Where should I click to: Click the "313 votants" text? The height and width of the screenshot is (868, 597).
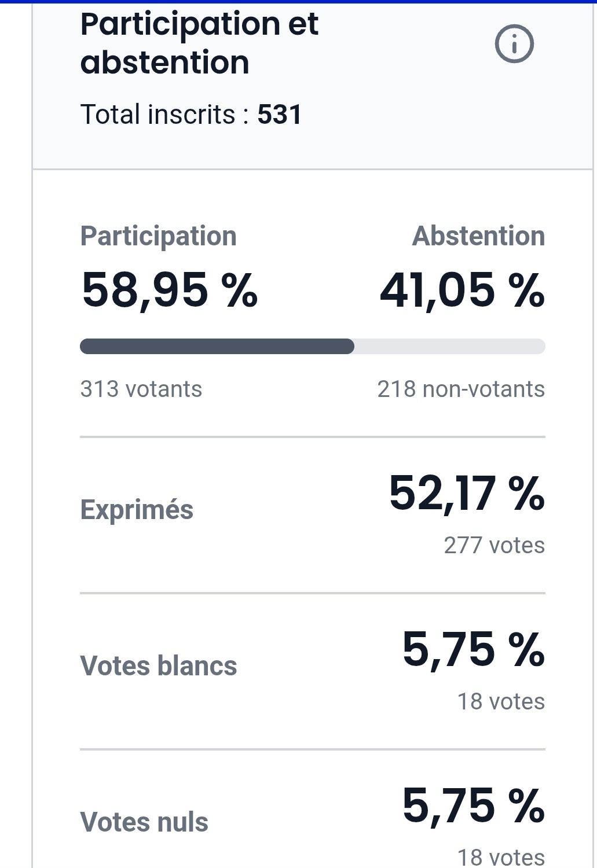point(141,389)
